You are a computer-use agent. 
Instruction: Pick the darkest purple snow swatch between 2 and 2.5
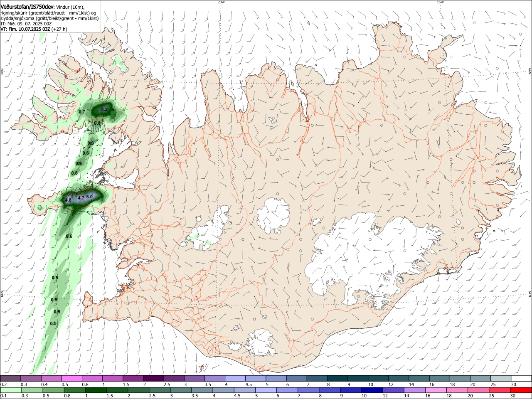[x=153, y=378]
